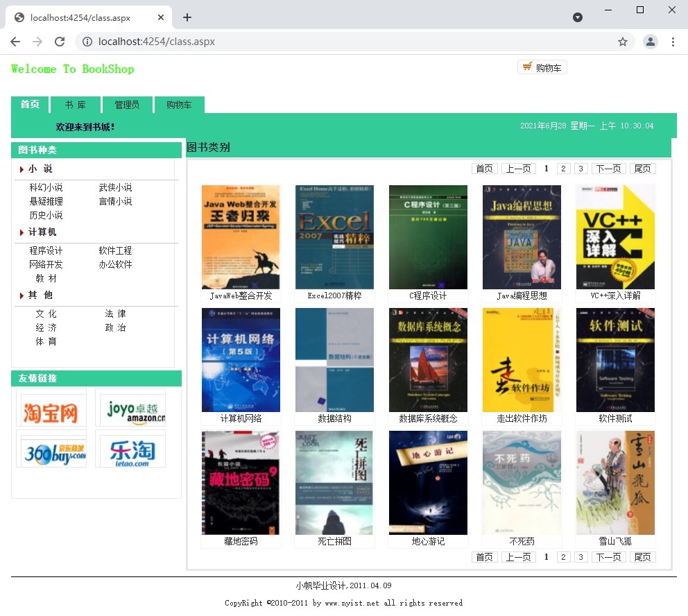688x616 pixels.
Task: Expand the 计算机 category arrow
Action: pos(21,232)
